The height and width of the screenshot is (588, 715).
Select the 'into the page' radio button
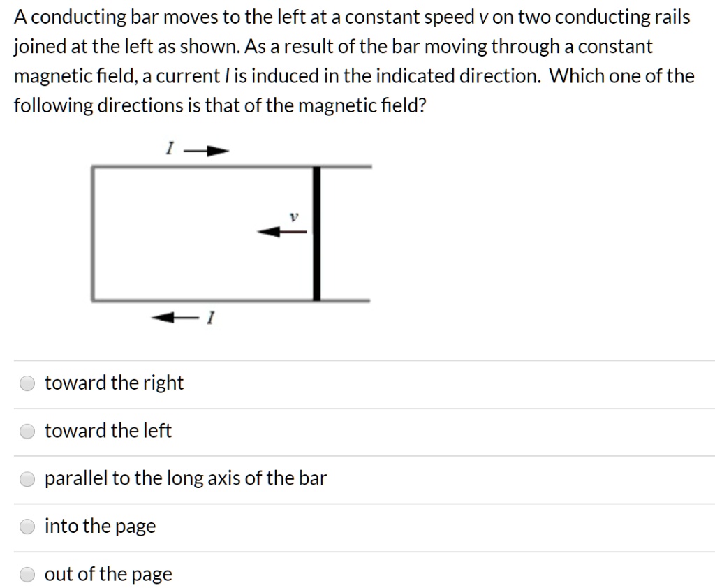[27, 526]
